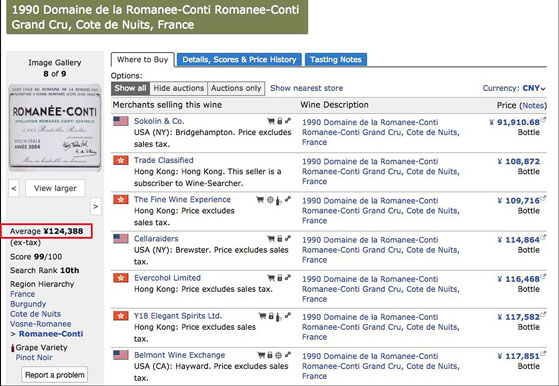
Task: Click the ¥ 117,582 price link
Action: [519, 317]
